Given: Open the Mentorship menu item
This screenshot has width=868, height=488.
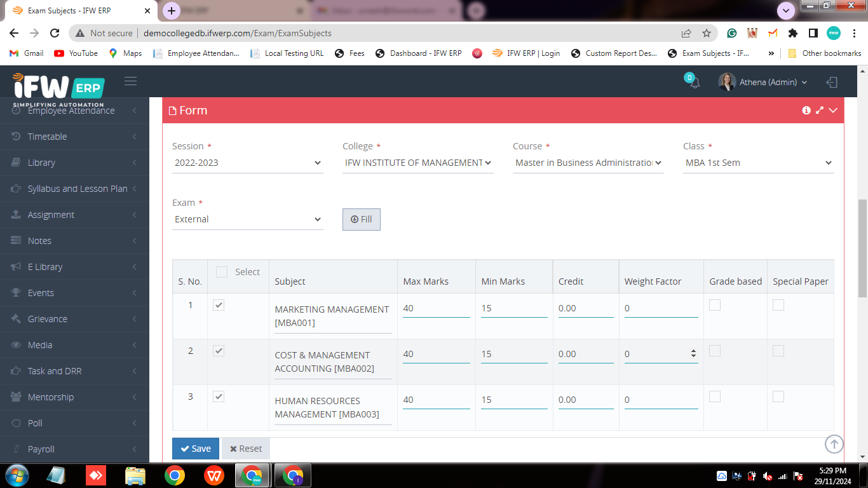Looking at the screenshot, I should point(74,396).
